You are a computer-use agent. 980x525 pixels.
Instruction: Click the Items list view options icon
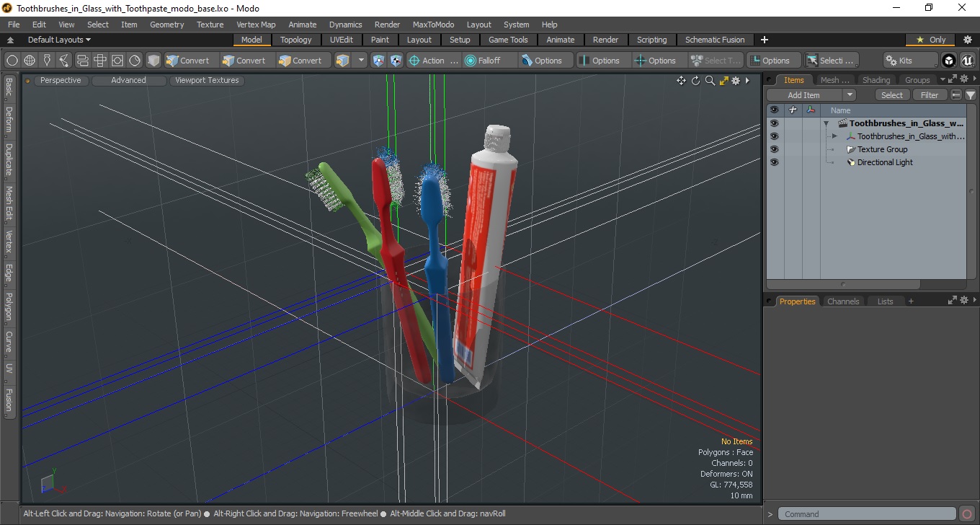tap(956, 95)
